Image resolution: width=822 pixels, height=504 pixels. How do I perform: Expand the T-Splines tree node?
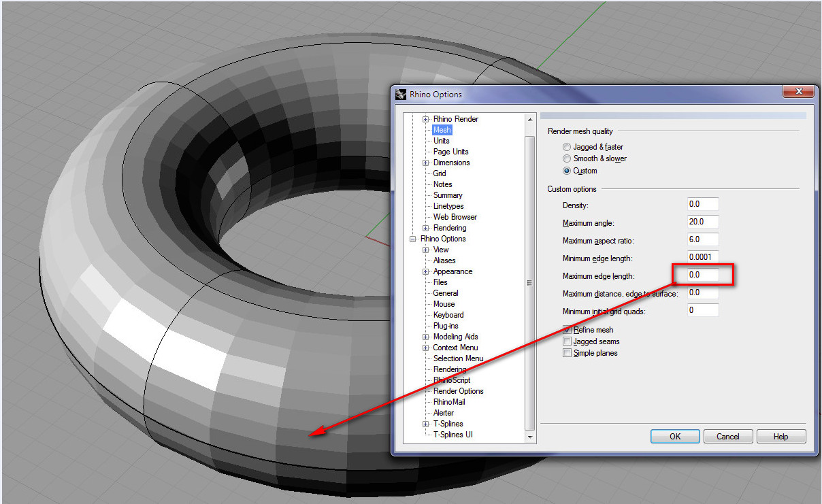(426, 424)
